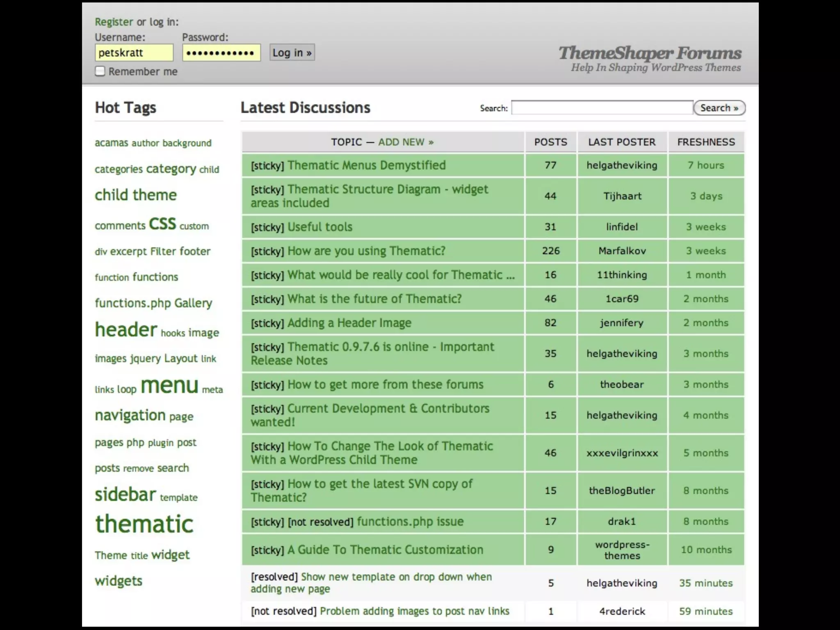Click the Log in button

pos(292,52)
